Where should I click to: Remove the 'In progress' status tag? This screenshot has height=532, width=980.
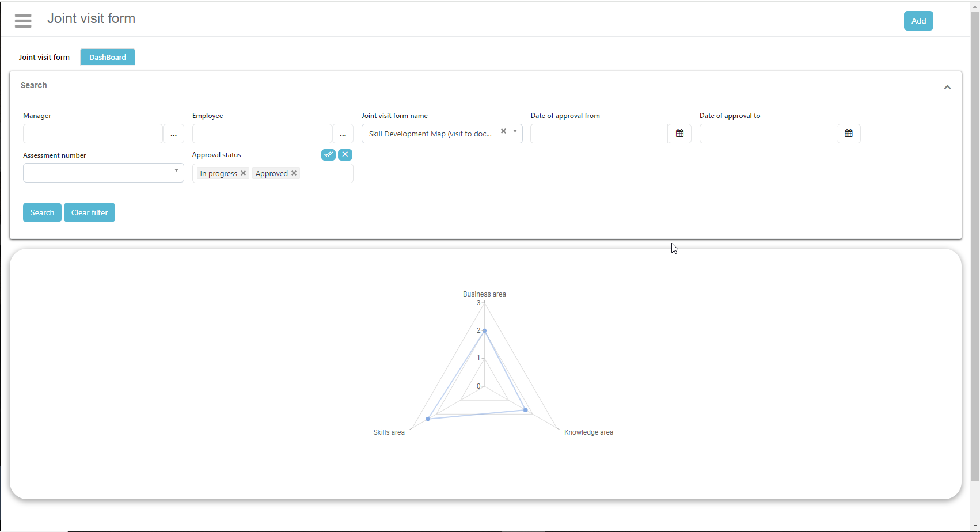pos(244,173)
